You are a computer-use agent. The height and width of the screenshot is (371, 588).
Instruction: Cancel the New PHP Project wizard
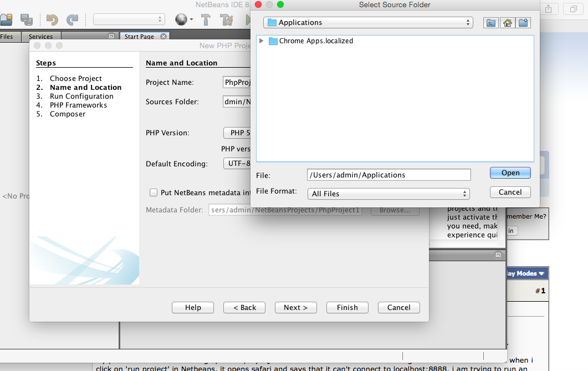(x=398, y=308)
